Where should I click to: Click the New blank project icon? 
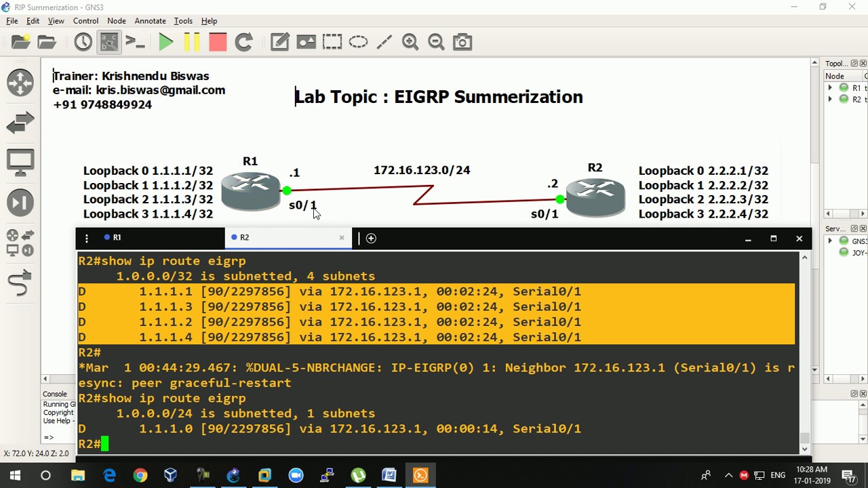coord(20,42)
